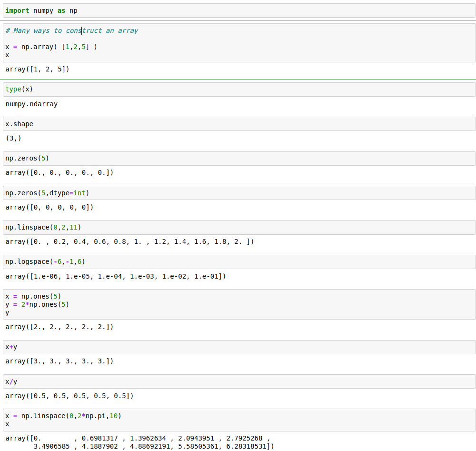Select the type(x) code cell

click(x=238, y=90)
